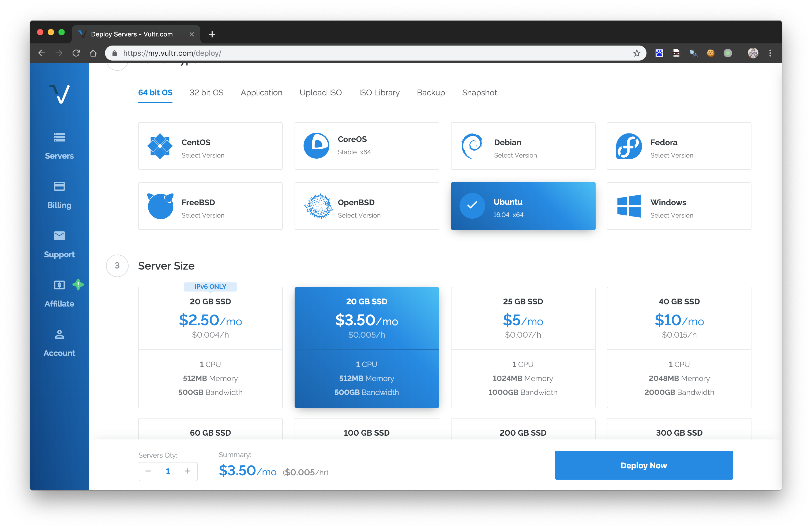This screenshot has height=530, width=812.
Task: Open the Affiliate sidebar icon
Action: (59, 285)
